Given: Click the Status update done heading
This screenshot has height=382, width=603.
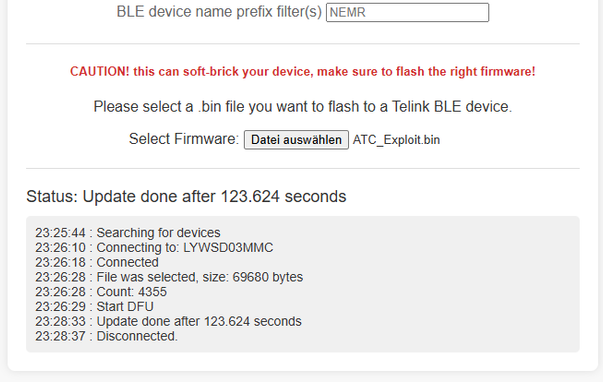Looking at the screenshot, I should (186, 197).
